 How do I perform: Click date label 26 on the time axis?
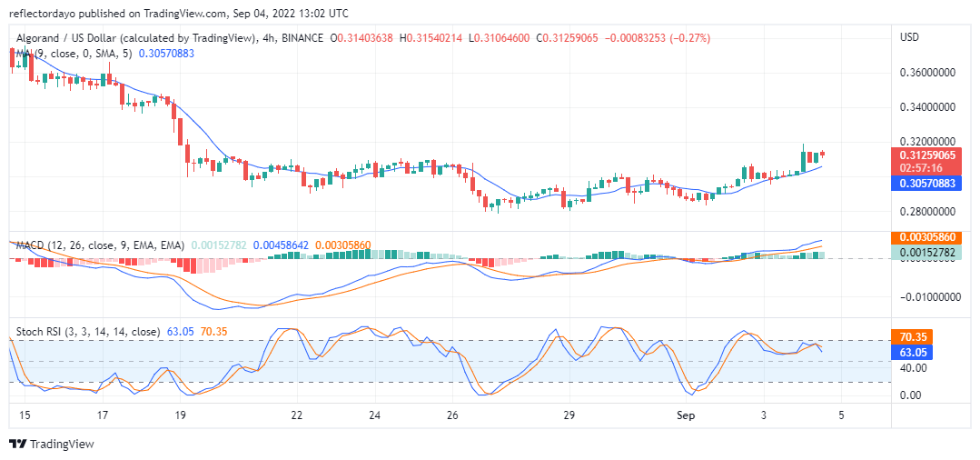point(453,415)
